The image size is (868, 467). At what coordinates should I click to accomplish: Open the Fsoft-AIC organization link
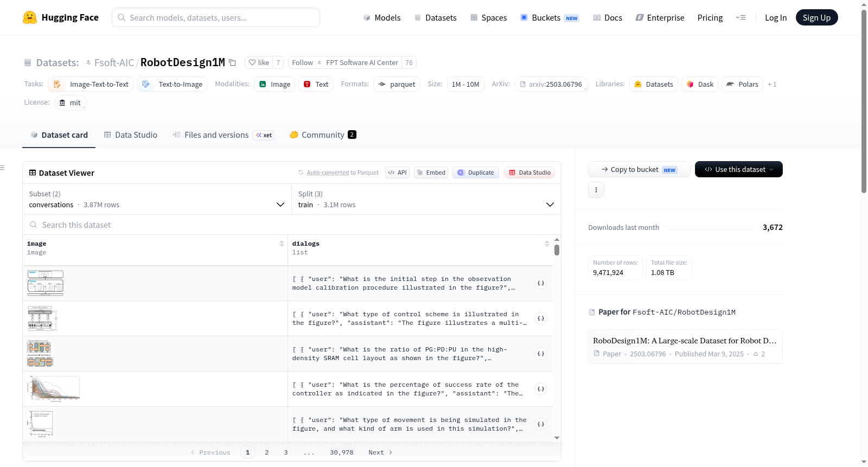coord(114,62)
